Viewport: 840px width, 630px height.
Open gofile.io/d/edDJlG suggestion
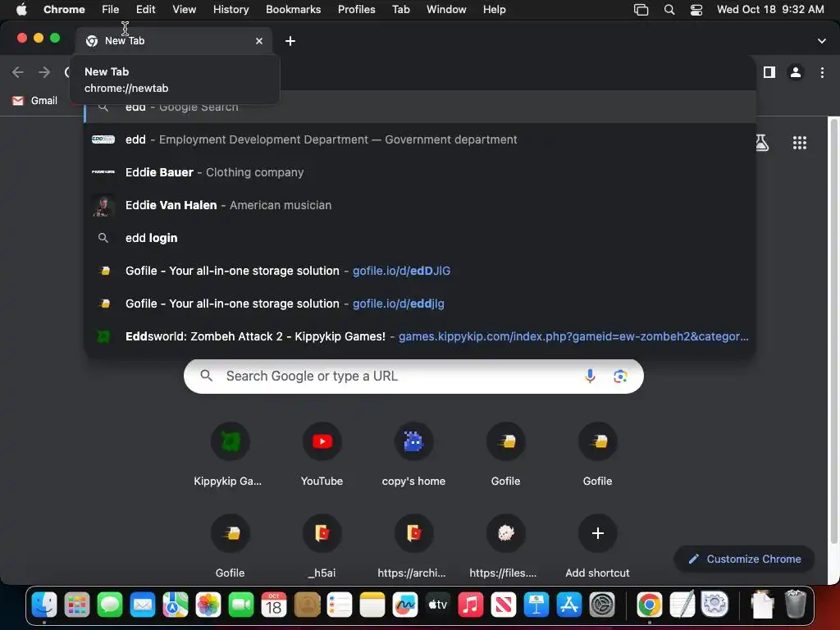(420, 271)
